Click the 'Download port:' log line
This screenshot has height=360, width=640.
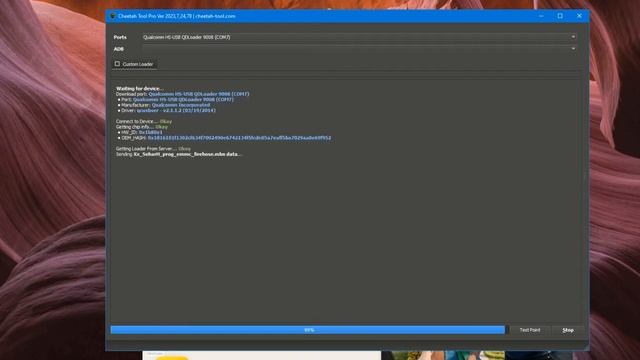click(x=182, y=94)
